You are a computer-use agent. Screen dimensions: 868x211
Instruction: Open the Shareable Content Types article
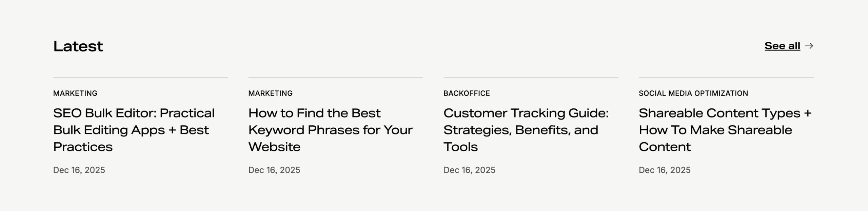725,130
